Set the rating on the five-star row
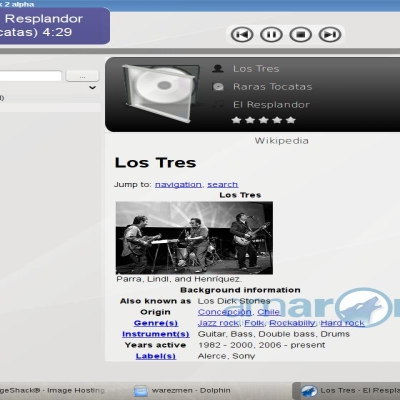Screen dimensions: 400x400 [263, 120]
